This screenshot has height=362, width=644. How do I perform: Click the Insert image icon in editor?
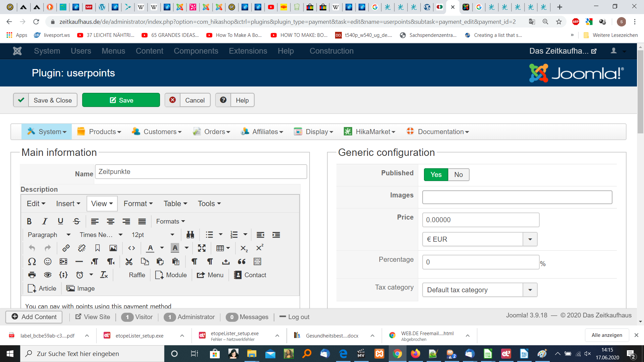[113, 248]
